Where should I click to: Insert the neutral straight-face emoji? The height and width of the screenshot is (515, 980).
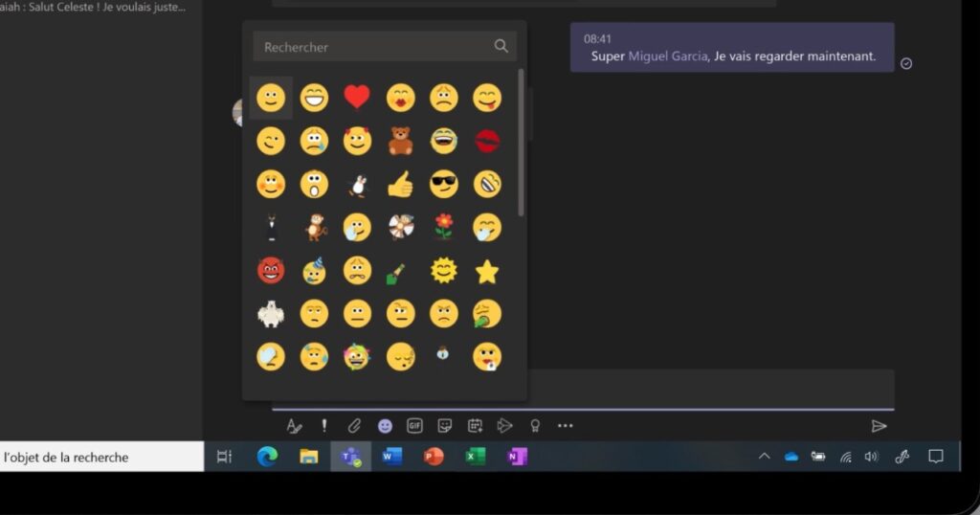pyautogui.click(x=357, y=314)
